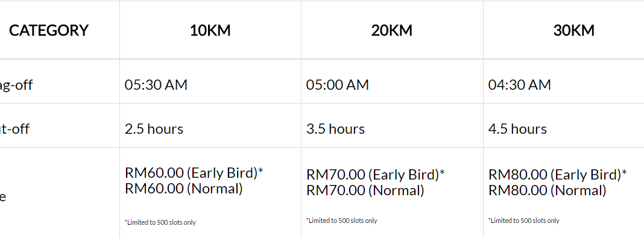The width and height of the screenshot is (644, 238).
Task: Click the CATEGORY column header
Action: (48, 30)
